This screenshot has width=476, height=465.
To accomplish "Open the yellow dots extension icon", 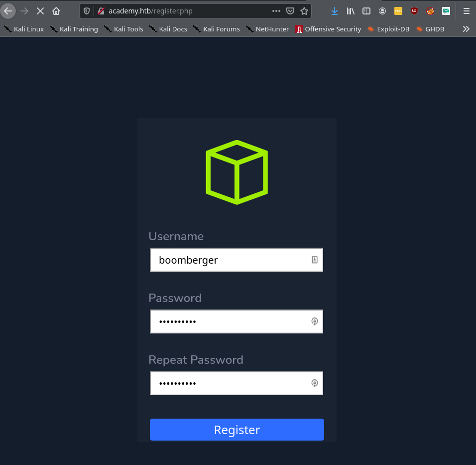I will 398,10.
